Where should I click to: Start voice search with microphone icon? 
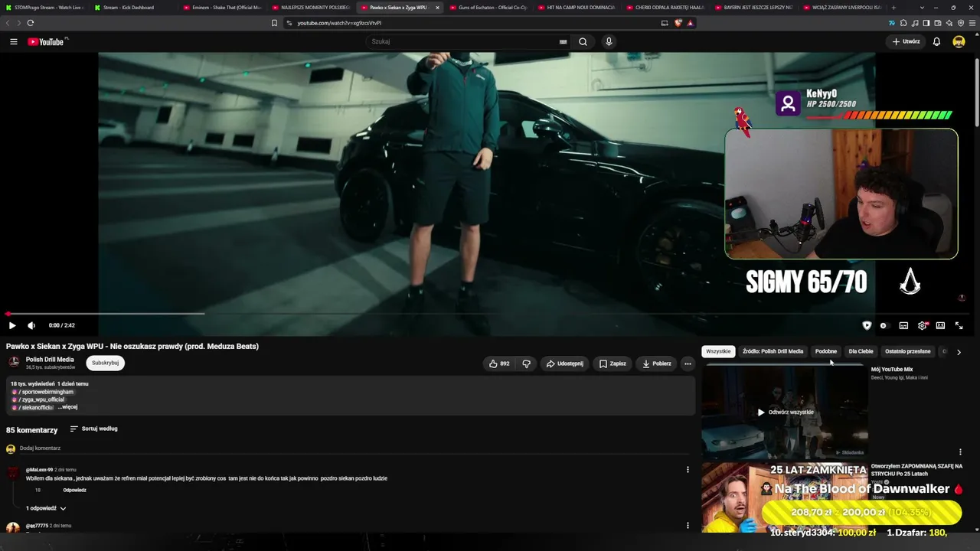click(x=609, y=41)
